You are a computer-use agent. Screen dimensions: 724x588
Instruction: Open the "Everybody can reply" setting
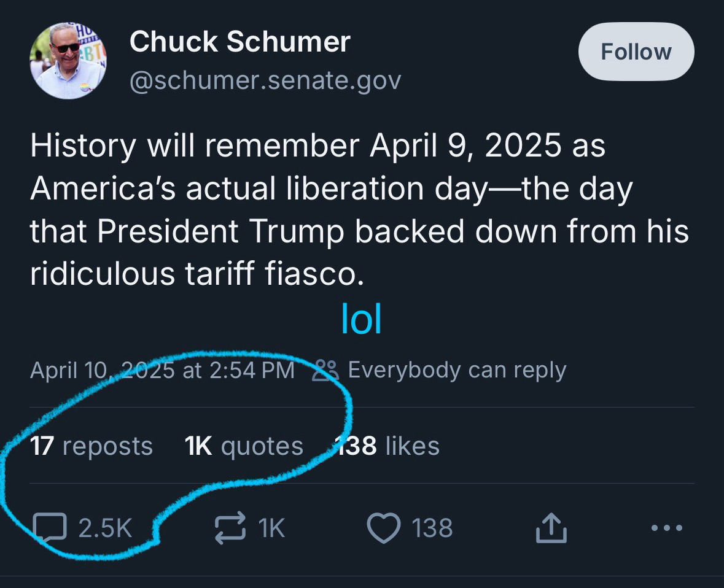coord(456,370)
